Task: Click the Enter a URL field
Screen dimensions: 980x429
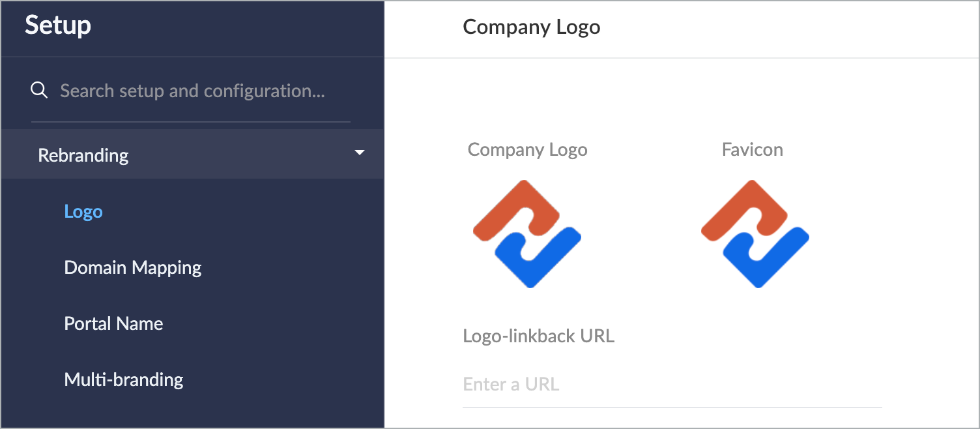Action: tap(671, 384)
